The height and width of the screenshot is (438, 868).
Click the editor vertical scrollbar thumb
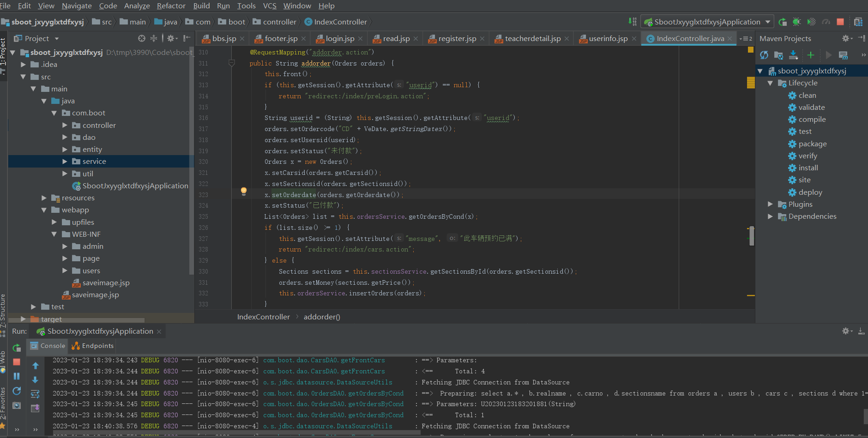coord(752,236)
